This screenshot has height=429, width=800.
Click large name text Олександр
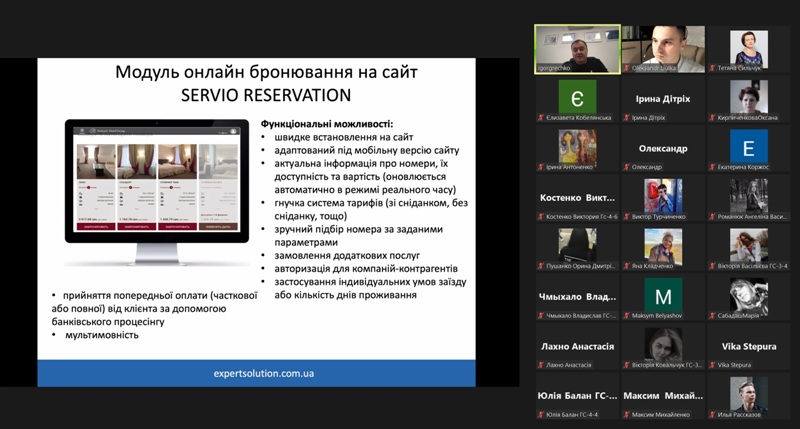(x=663, y=148)
